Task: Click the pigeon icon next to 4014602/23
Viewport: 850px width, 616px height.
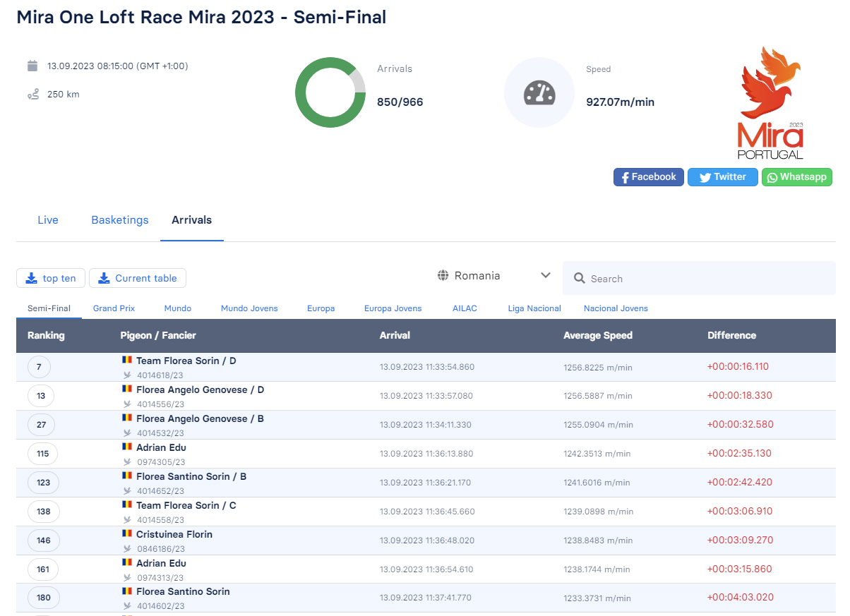Action: [127, 606]
